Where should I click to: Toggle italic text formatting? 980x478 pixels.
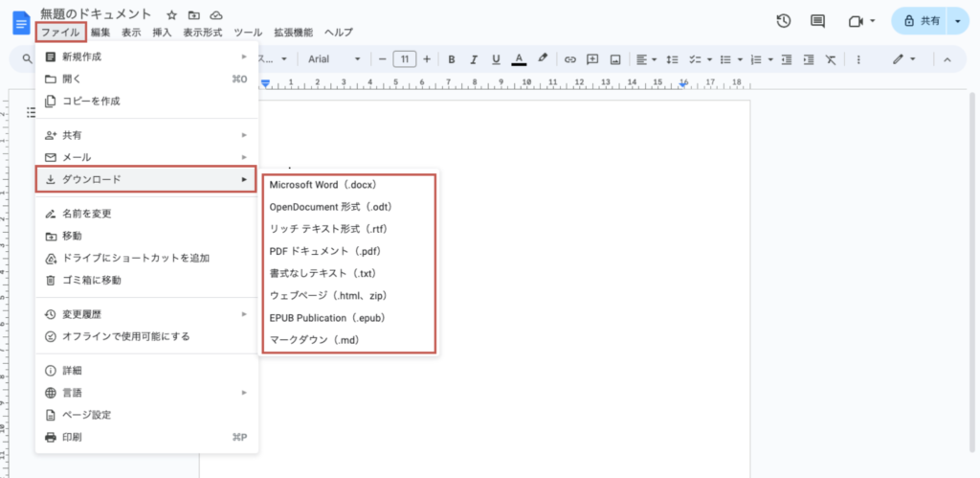point(473,59)
